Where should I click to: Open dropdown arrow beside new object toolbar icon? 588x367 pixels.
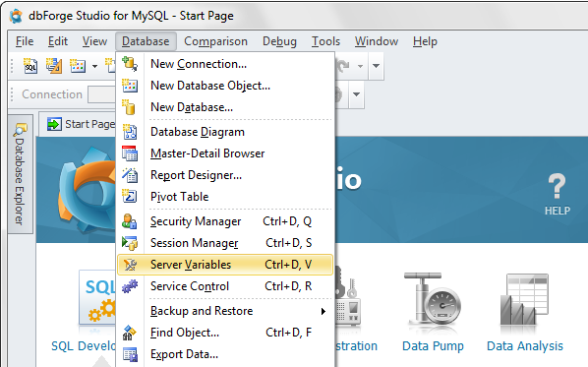coord(94,67)
